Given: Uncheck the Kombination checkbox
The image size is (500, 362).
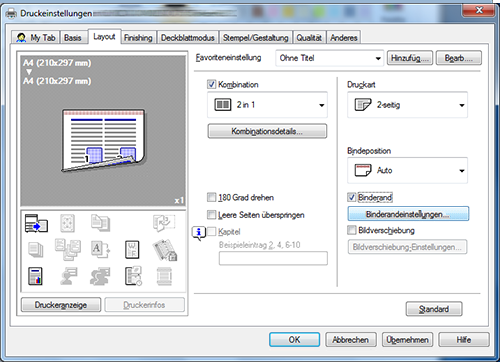Looking at the screenshot, I should coord(212,84).
